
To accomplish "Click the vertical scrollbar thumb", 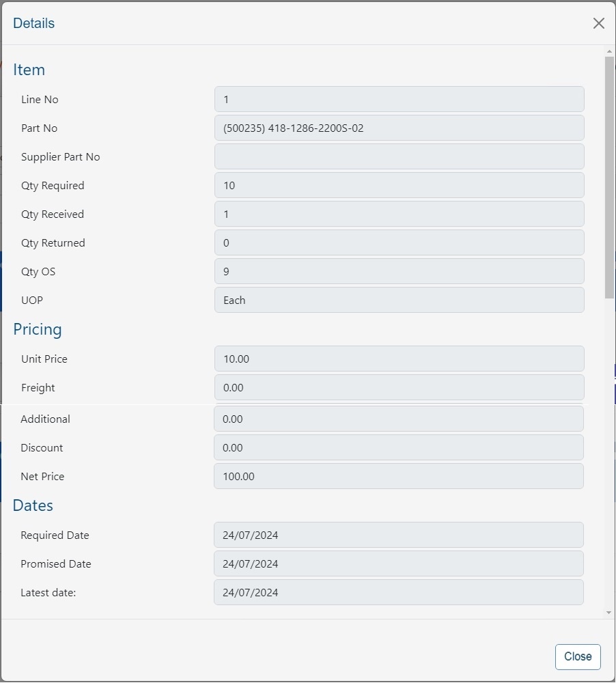I will click(x=609, y=178).
